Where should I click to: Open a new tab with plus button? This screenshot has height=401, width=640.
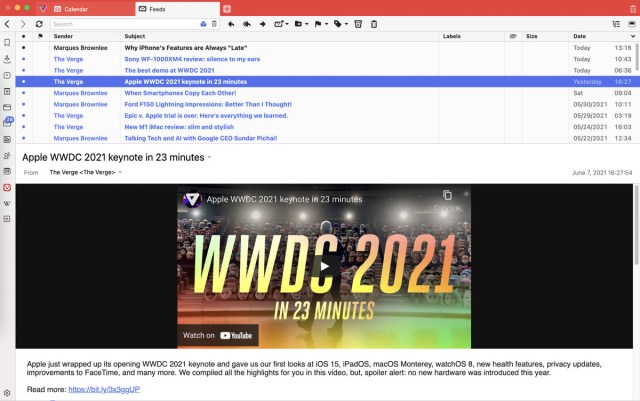pyautogui.click(x=227, y=9)
